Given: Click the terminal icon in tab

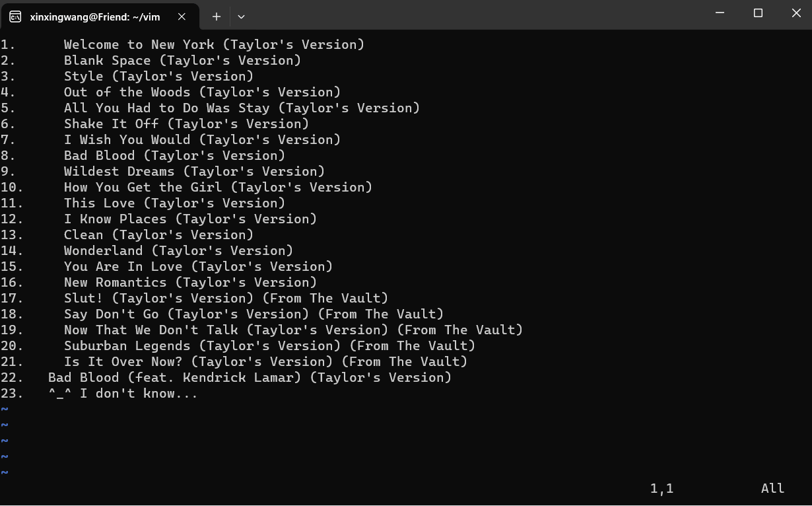Looking at the screenshot, I should [x=15, y=17].
